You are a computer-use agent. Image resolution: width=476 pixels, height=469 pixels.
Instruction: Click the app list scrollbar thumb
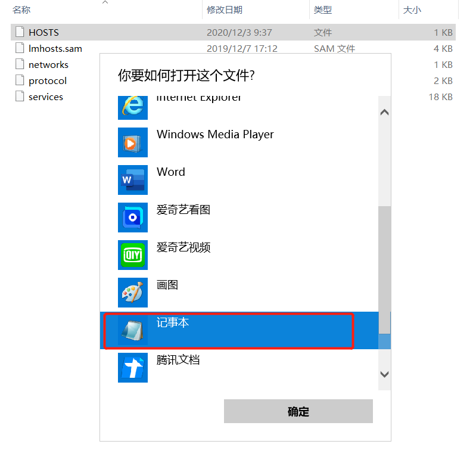384,270
